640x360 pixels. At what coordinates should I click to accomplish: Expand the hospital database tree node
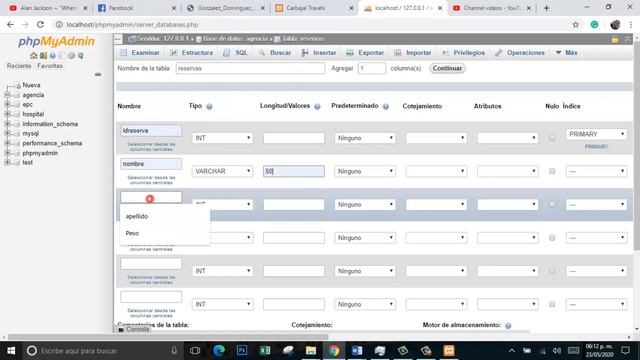coord(7,114)
